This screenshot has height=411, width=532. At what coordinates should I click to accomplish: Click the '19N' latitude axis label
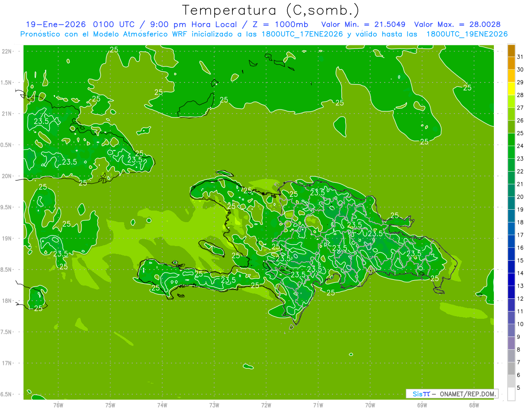(x=7, y=239)
